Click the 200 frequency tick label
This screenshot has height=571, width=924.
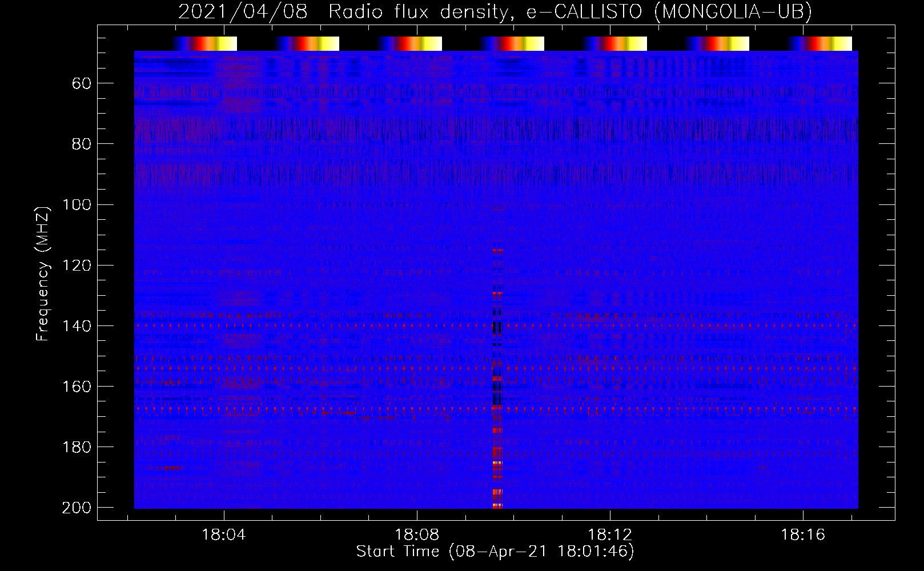pos(77,507)
